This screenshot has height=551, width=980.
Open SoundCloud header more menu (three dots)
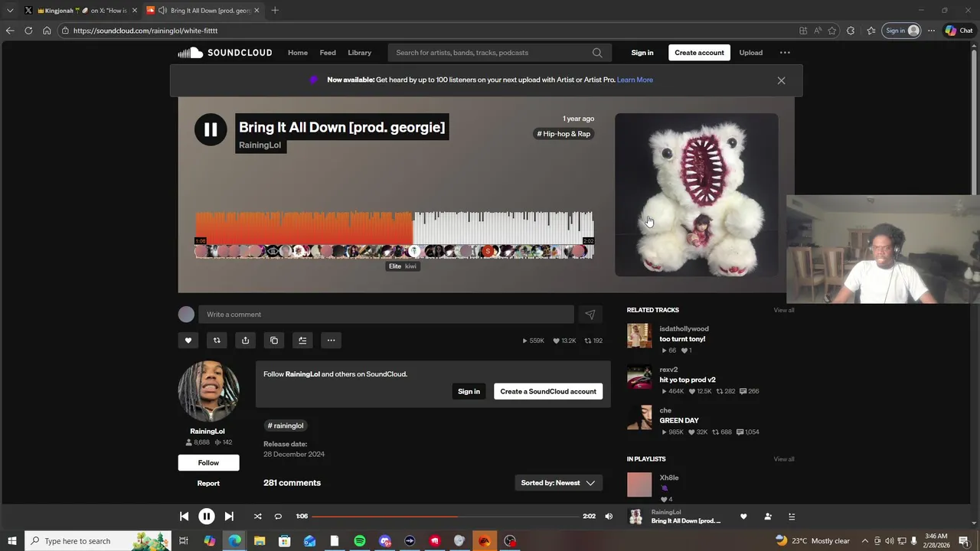pyautogui.click(x=785, y=53)
